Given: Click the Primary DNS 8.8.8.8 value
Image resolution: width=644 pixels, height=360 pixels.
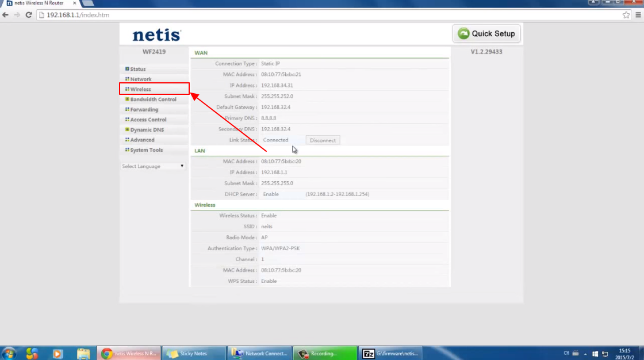Looking at the screenshot, I should (269, 118).
